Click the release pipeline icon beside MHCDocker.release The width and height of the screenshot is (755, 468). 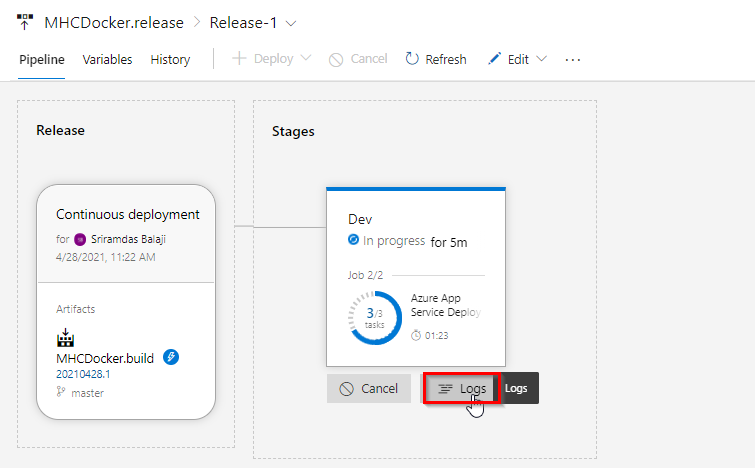pyautogui.click(x=25, y=22)
